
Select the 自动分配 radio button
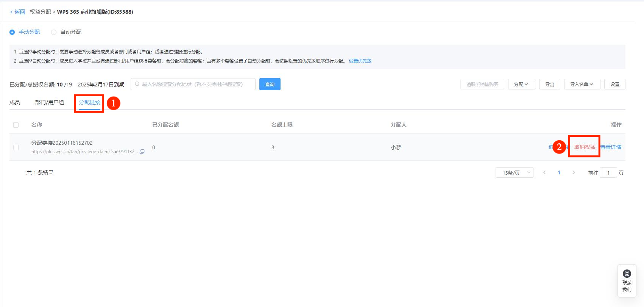click(x=54, y=32)
